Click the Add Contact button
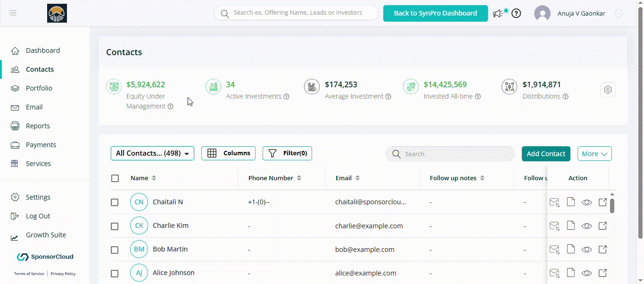Image resolution: width=644 pixels, height=284 pixels. [x=545, y=154]
